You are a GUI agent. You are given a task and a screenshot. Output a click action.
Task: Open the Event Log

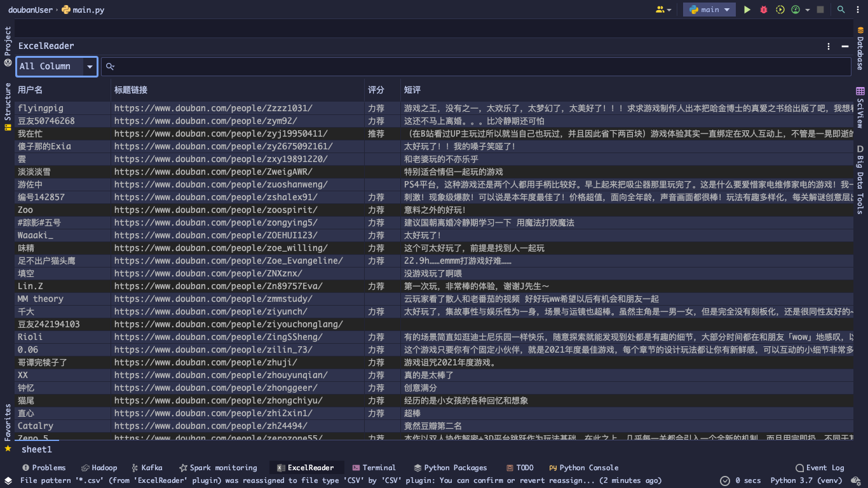pyautogui.click(x=820, y=468)
